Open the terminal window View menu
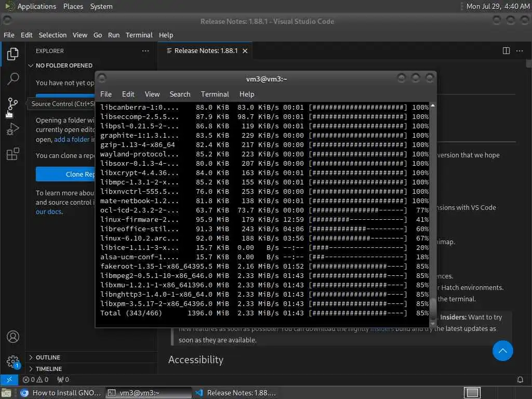 click(x=152, y=95)
